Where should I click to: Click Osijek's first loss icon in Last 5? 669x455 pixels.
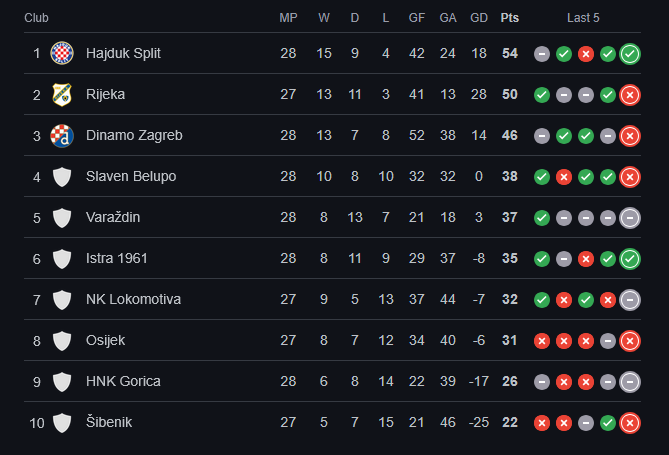542,340
